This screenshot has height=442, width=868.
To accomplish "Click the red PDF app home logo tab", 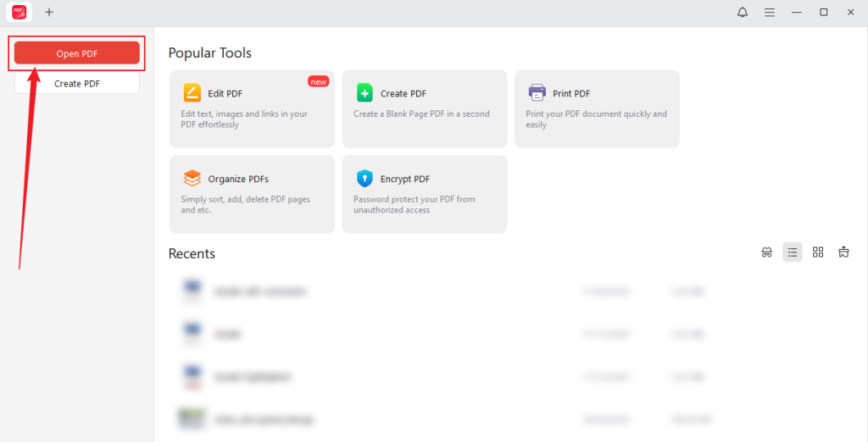I will 19,12.
